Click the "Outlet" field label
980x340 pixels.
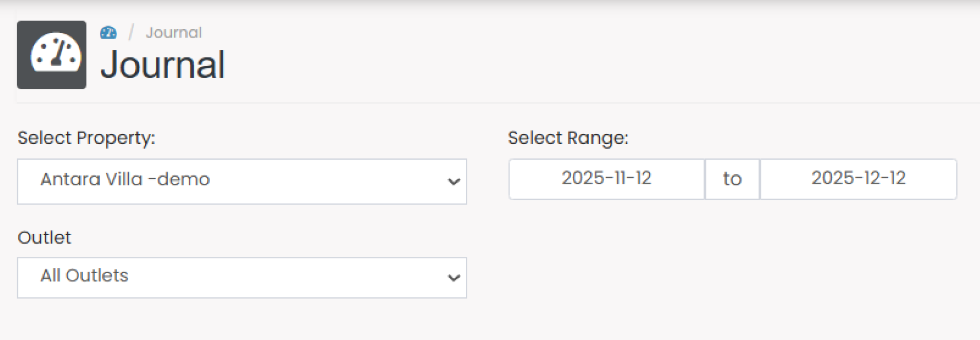coord(44,237)
